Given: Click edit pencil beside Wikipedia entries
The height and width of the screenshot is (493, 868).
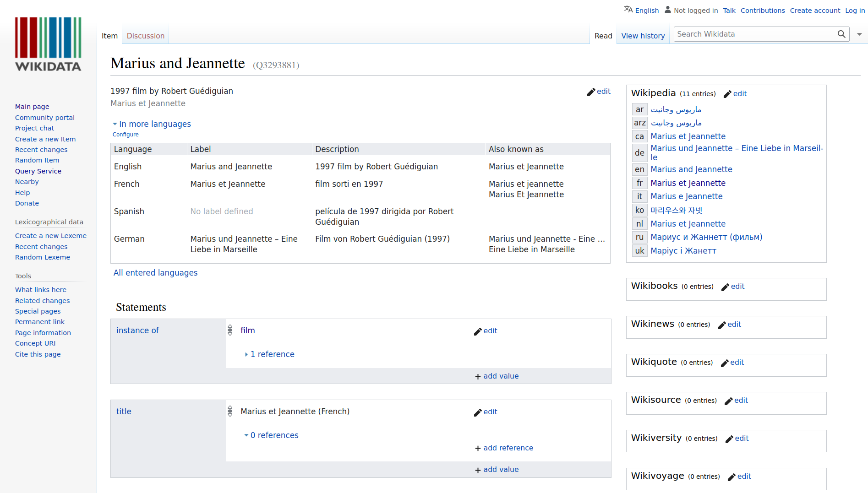Looking at the screenshot, I should [x=727, y=94].
